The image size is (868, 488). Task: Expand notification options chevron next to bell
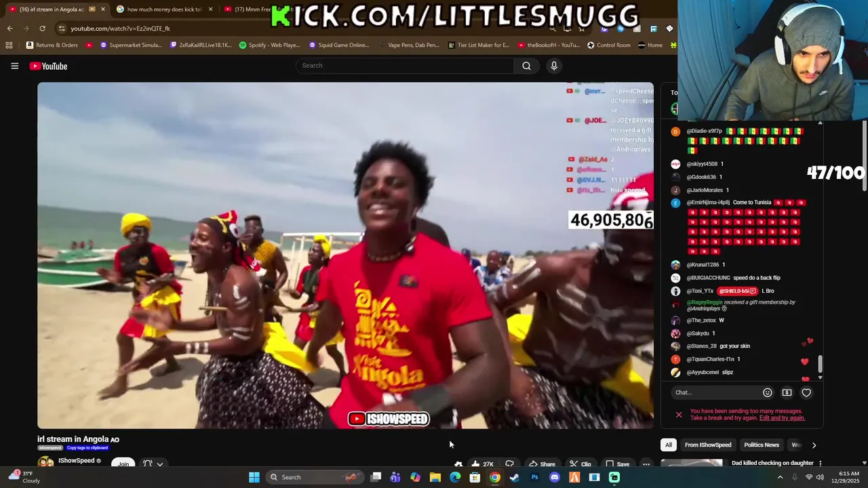pos(160,464)
